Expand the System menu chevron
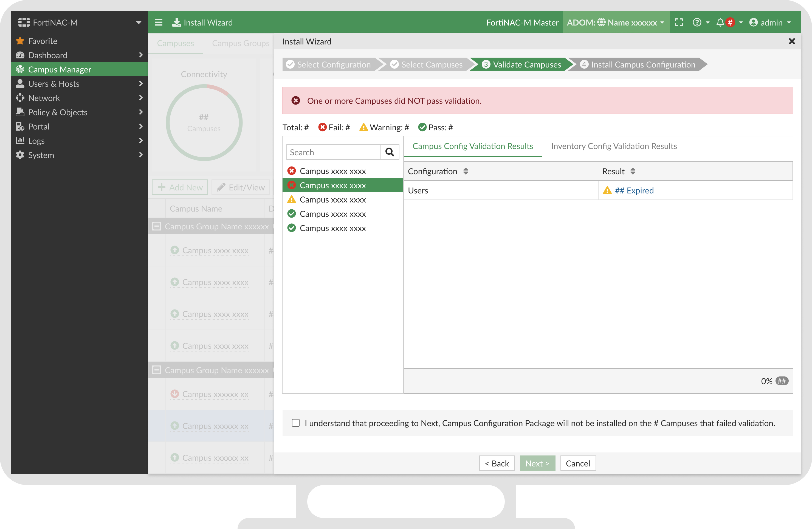The image size is (812, 529). pyautogui.click(x=141, y=155)
